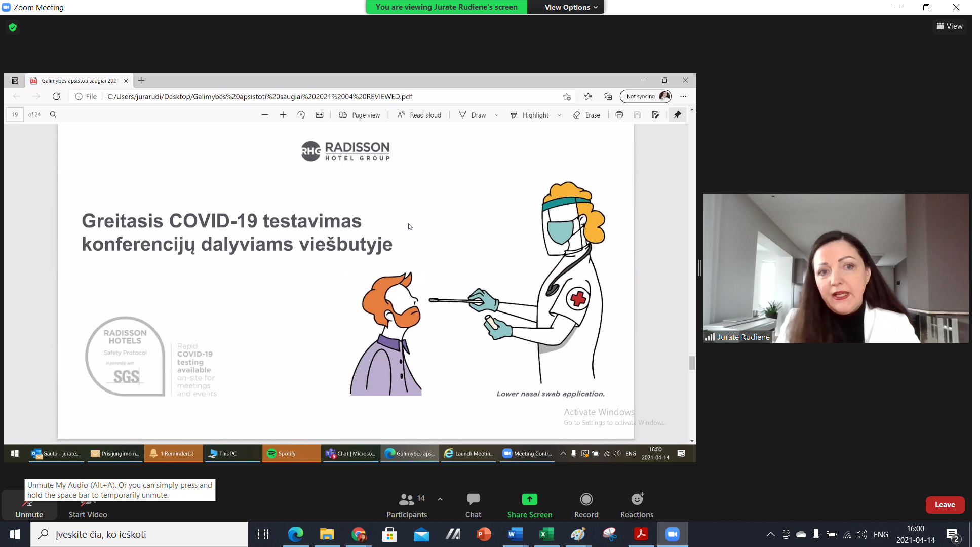Open View Options dropdown
The width and height of the screenshot is (980, 547).
(x=571, y=7)
